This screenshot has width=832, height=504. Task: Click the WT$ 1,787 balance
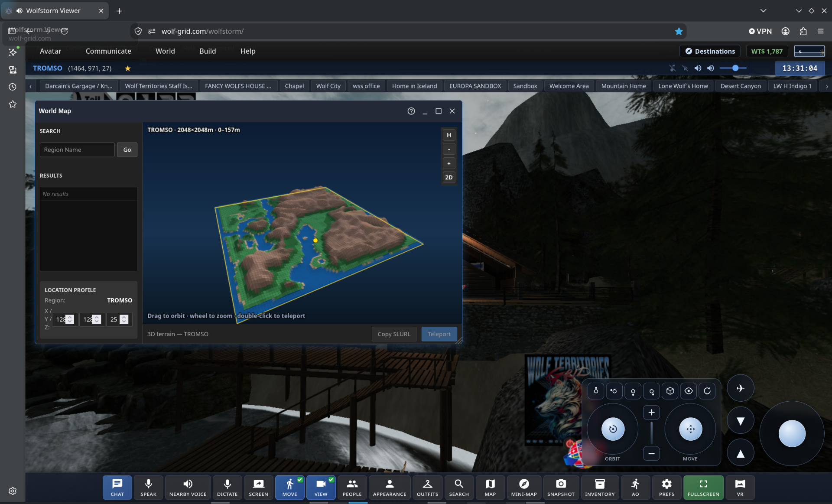tap(767, 51)
